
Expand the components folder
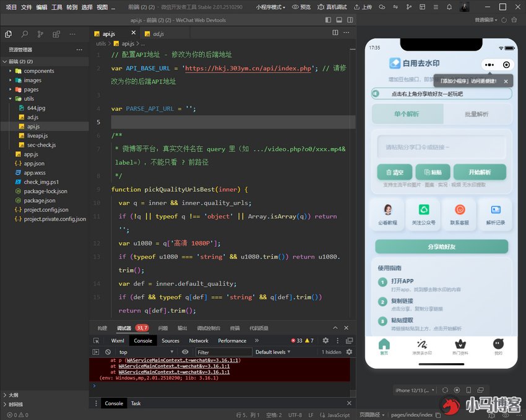click(10, 71)
